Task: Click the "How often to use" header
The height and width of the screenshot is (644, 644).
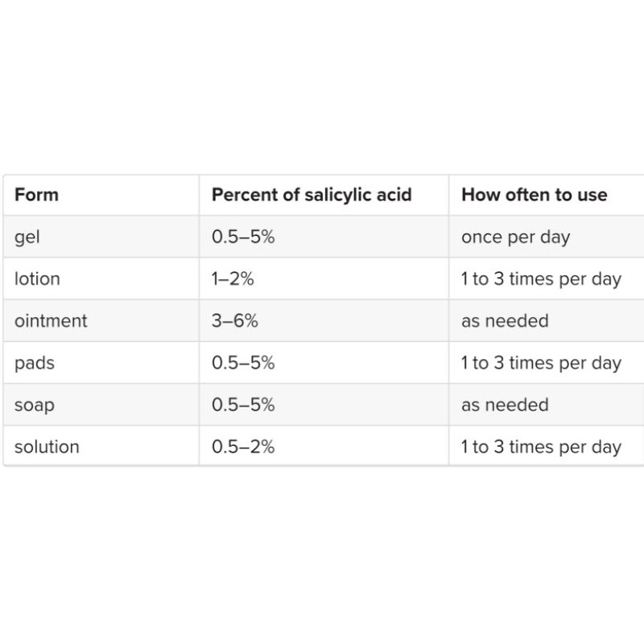Action: click(534, 195)
